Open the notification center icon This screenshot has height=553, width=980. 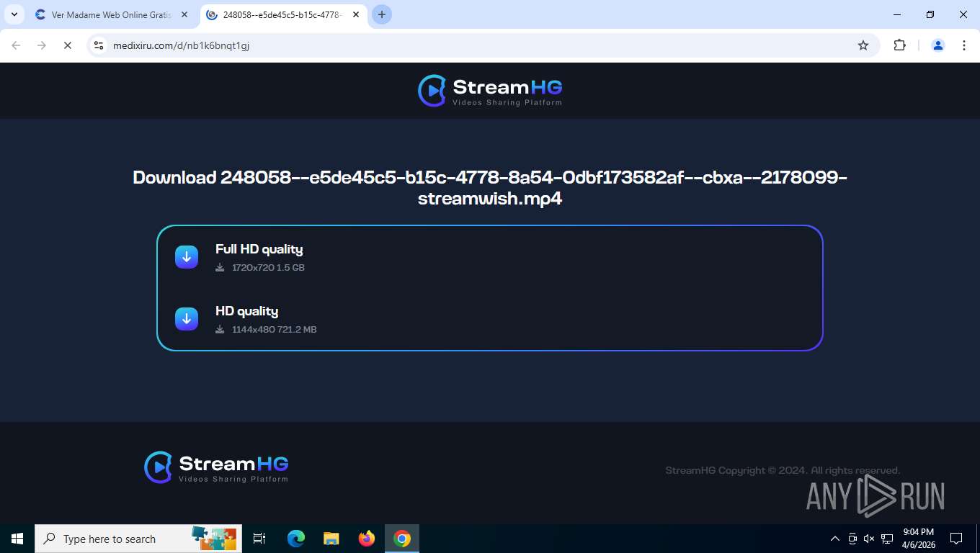click(x=956, y=539)
